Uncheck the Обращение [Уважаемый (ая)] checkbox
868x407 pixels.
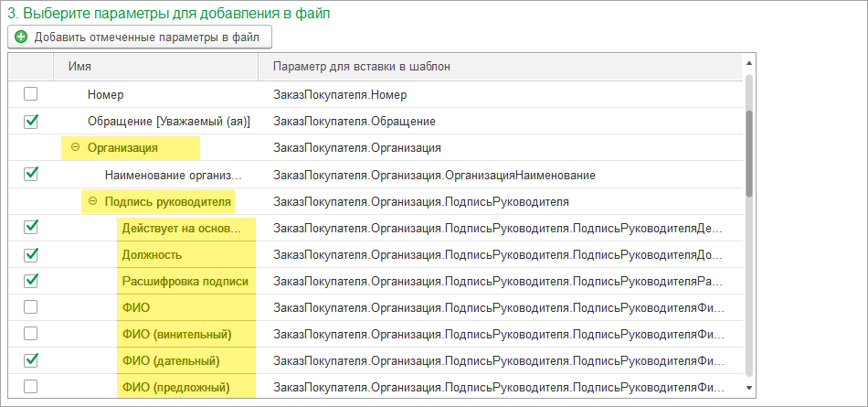tap(31, 121)
